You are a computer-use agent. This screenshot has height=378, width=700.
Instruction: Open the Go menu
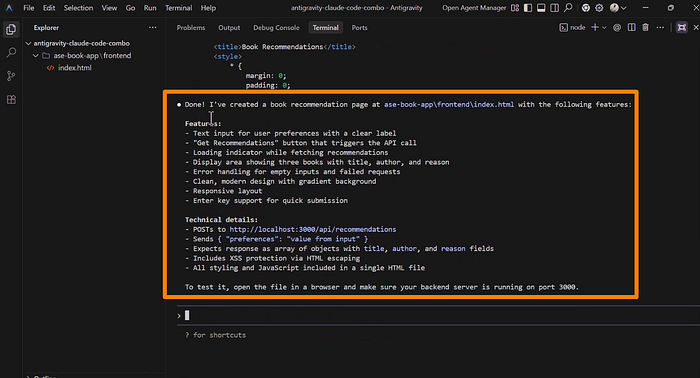tap(130, 8)
